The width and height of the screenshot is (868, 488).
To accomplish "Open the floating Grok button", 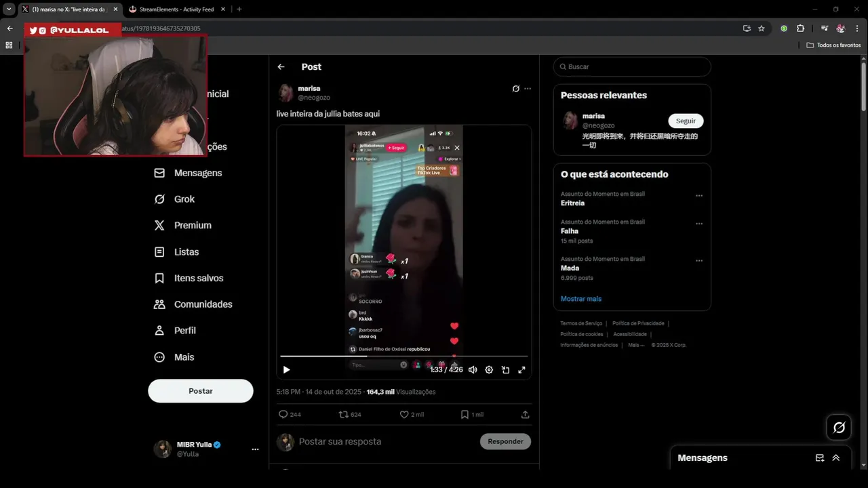I will pyautogui.click(x=839, y=428).
